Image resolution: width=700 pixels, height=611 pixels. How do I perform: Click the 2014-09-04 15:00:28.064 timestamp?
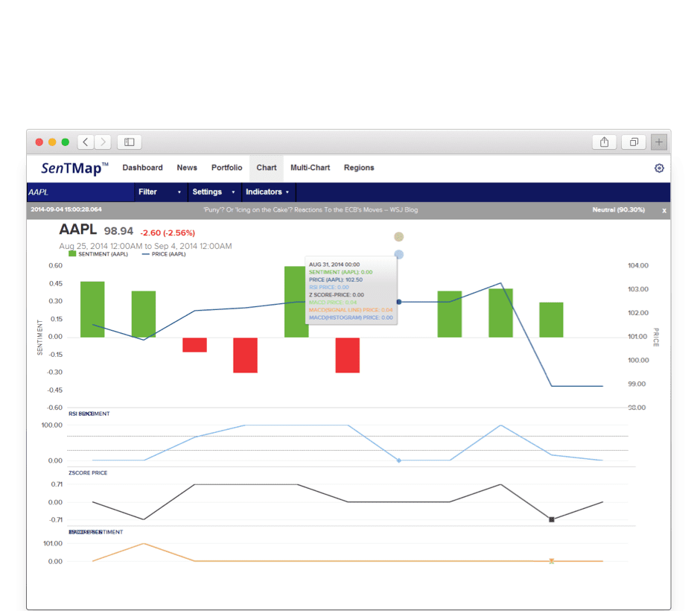(x=66, y=209)
